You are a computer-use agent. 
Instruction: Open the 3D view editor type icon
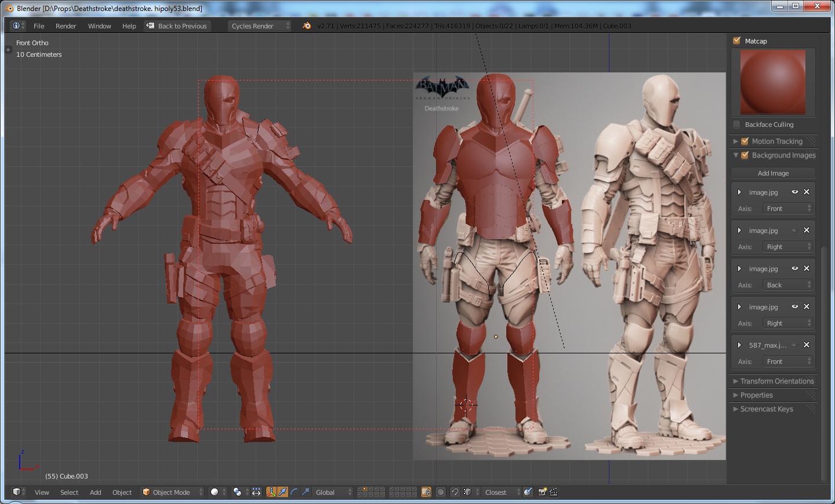[x=19, y=492]
